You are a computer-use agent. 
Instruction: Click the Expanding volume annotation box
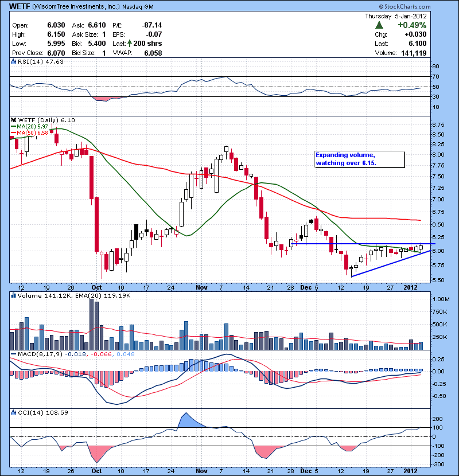click(360, 159)
